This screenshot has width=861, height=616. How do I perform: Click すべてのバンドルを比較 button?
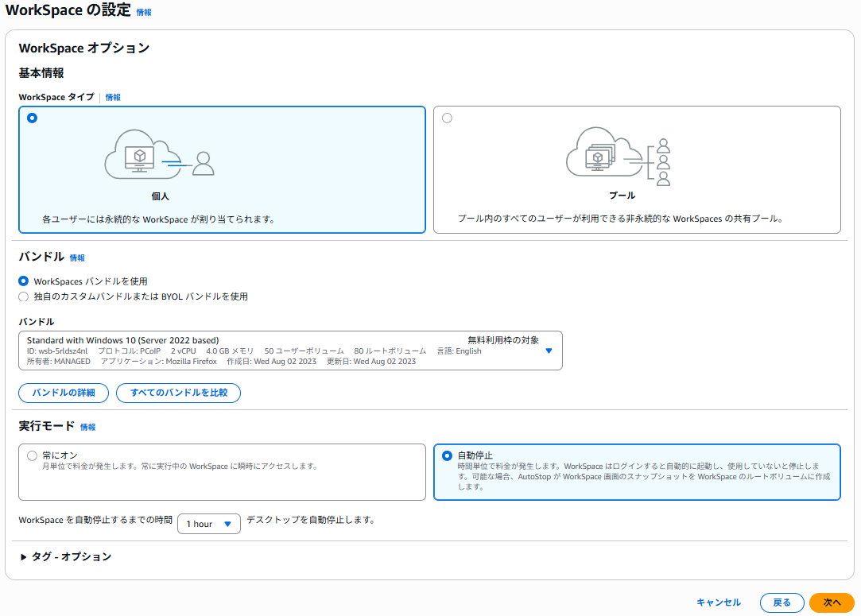(x=178, y=393)
